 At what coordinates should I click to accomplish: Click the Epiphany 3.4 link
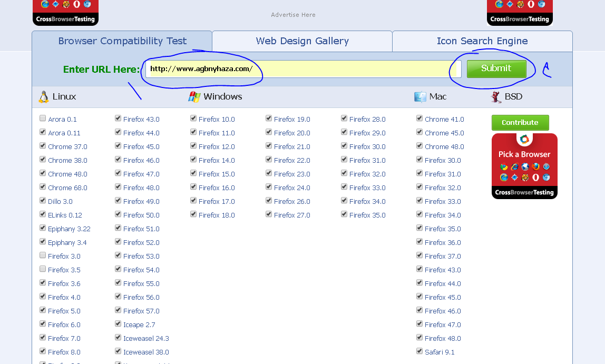click(67, 242)
